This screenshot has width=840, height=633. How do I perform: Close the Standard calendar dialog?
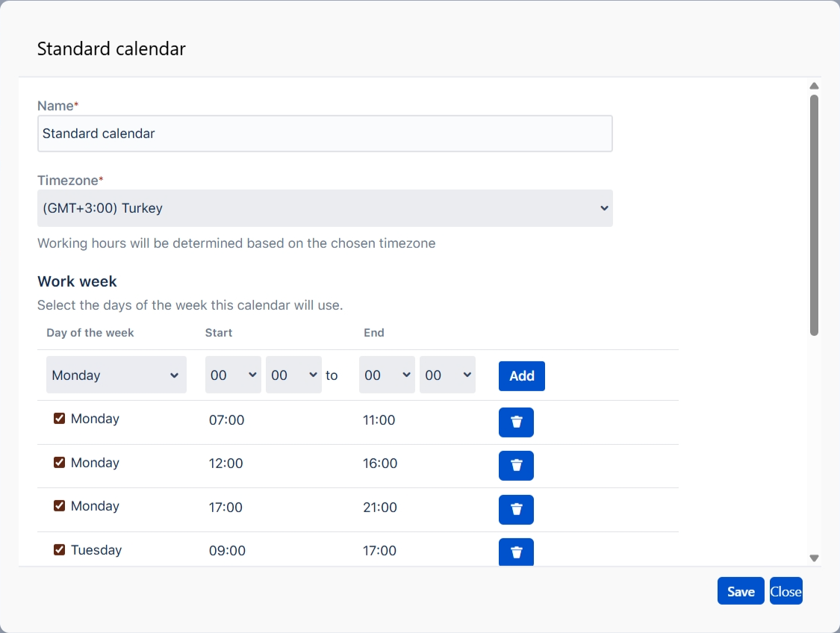click(785, 591)
